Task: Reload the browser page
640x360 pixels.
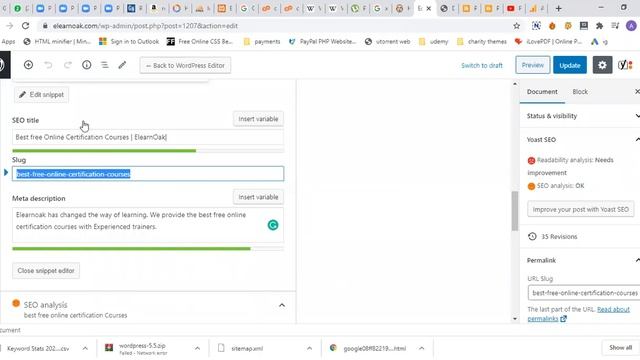Action: 25,26
